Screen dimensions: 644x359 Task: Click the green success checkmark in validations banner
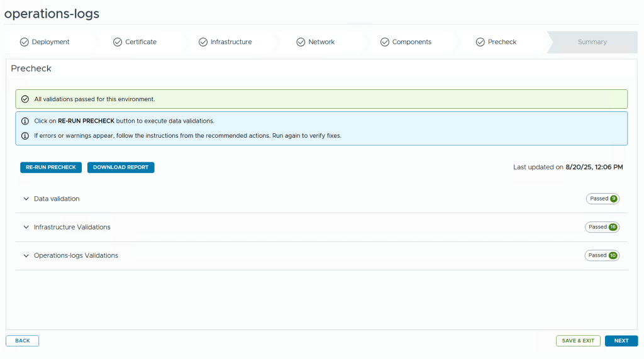25,99
